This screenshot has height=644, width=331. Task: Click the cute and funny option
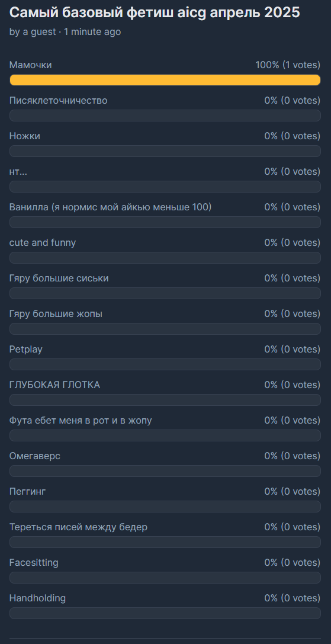point(42,243)
